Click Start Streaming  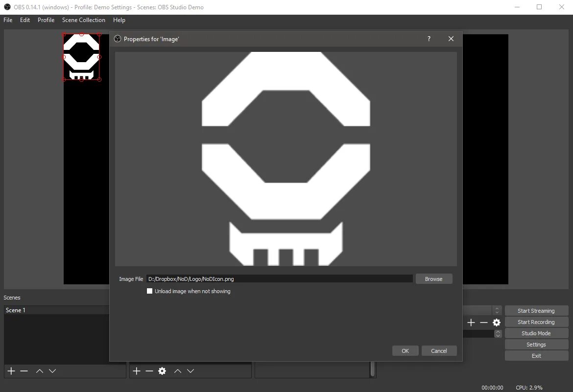(x=536, y=311)
